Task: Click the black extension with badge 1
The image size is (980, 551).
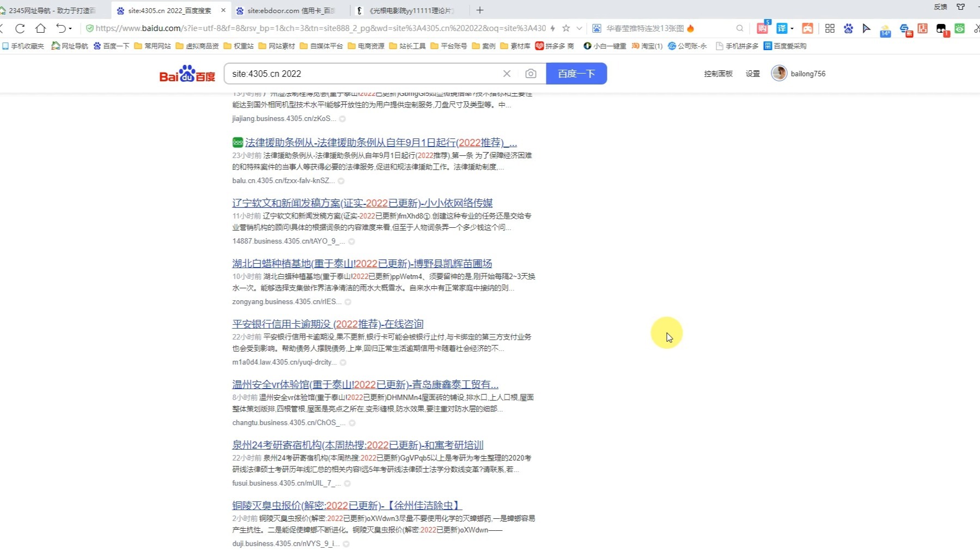Action: [x=942, y=29]
